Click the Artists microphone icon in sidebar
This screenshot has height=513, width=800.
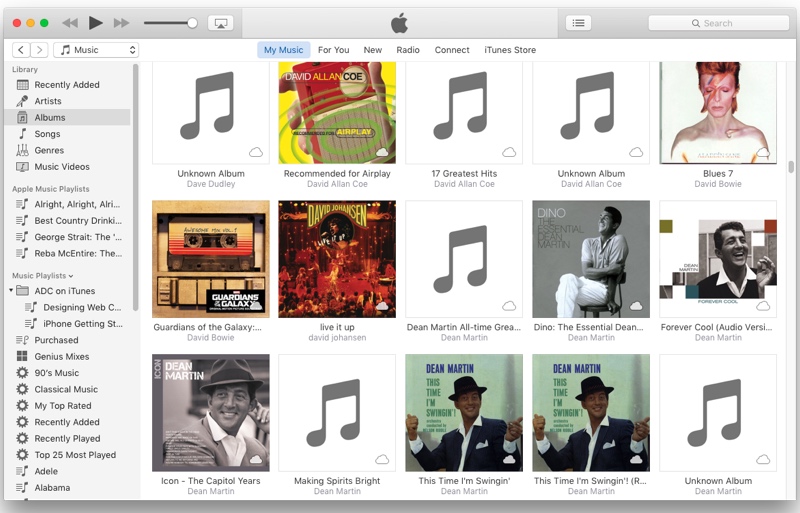click(x=22, y=101)
